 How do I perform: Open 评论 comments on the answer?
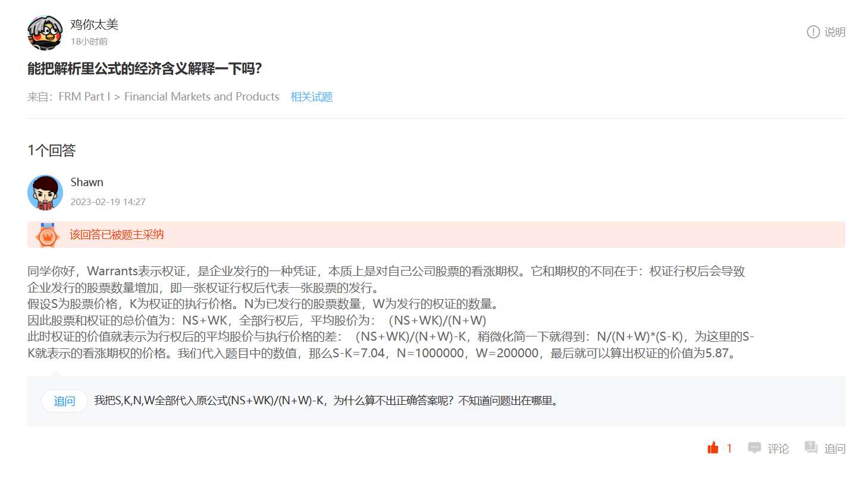[x=778, y=449]
